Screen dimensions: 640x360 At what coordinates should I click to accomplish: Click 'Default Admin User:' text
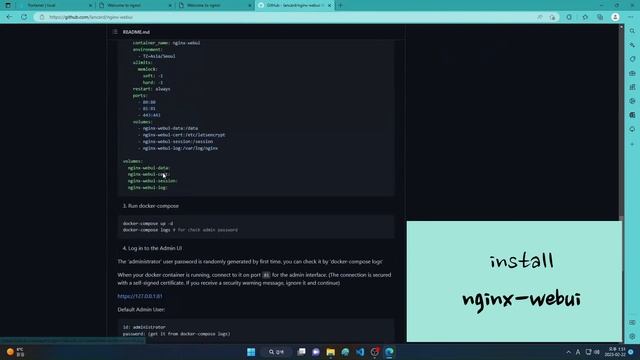[141, 309]
